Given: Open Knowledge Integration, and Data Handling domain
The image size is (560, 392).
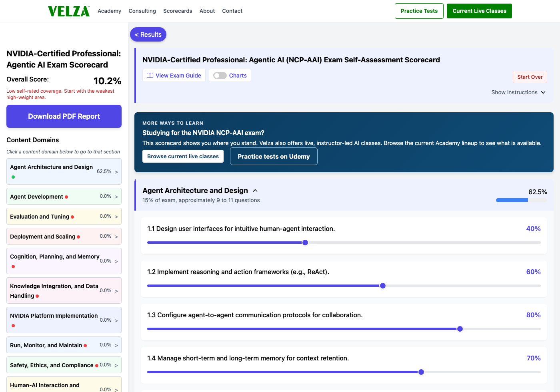Looking at the screenshot, I should (64, 291).
